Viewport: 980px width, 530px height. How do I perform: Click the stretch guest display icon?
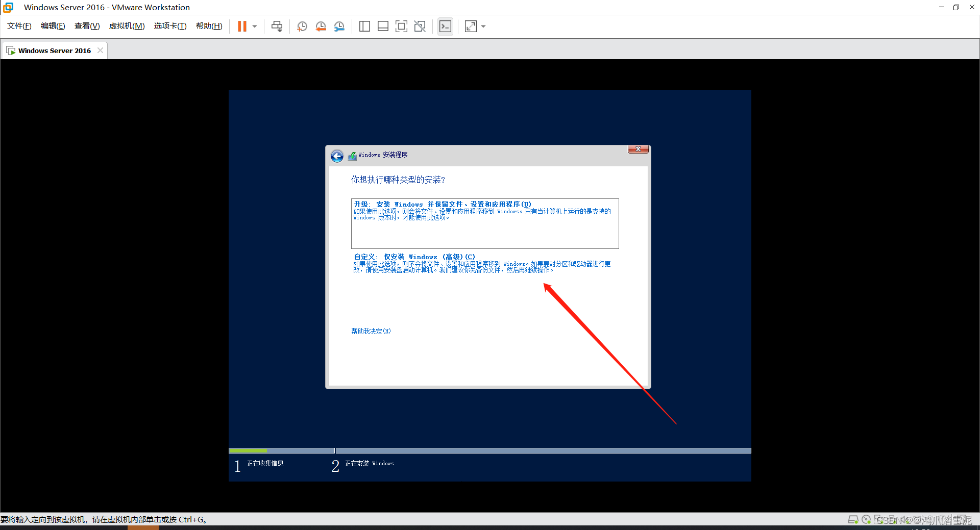coord(471,26)
